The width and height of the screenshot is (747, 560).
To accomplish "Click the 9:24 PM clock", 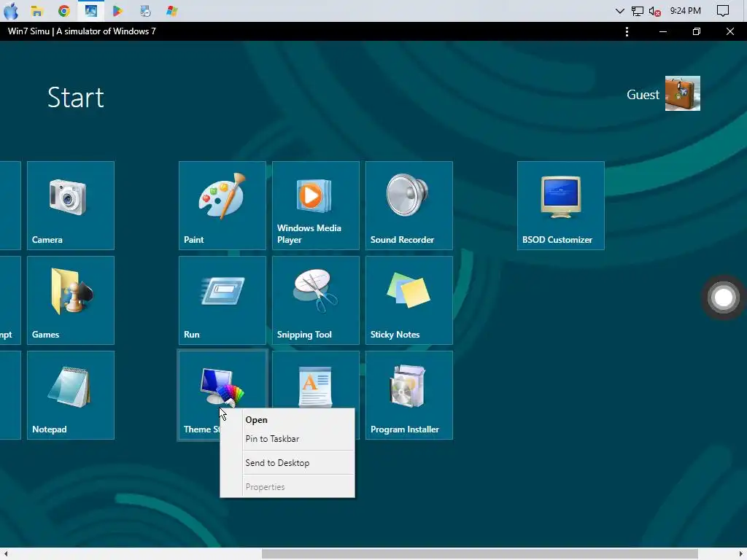I will point(685,10).
